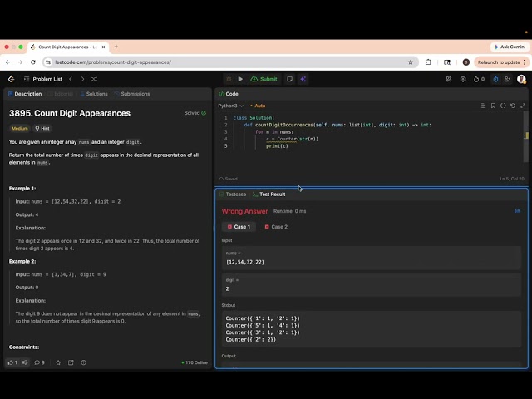Open LeetCode settings gear
This screenshot has height=399, width=532.
tap(463, 79)
